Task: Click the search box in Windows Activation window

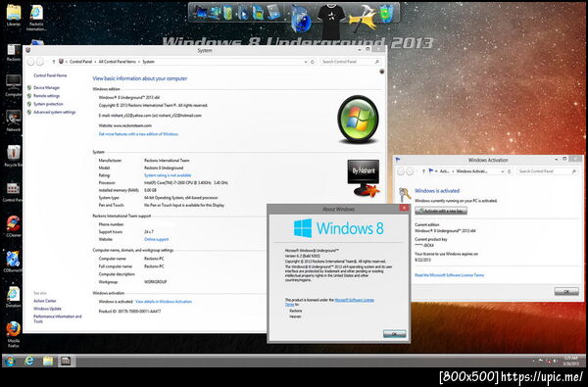Action: coord(547,171)
